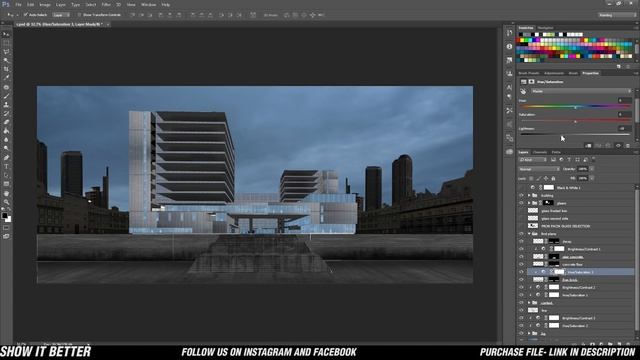Viewport: 640px width, 360px height.
Task: Select the Eyedropper tool
Action: pyautogui.click(x=6, y=78)
